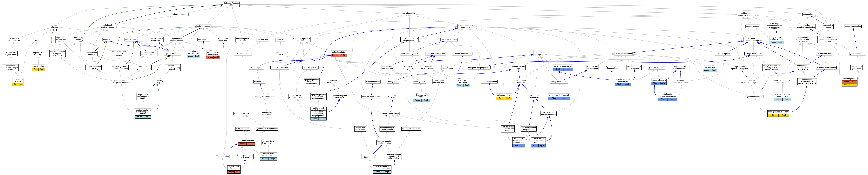Select intrahepatic bile duct development node
Image resolution: width=868 pixels, height=175 pixels.
(667, 97)
